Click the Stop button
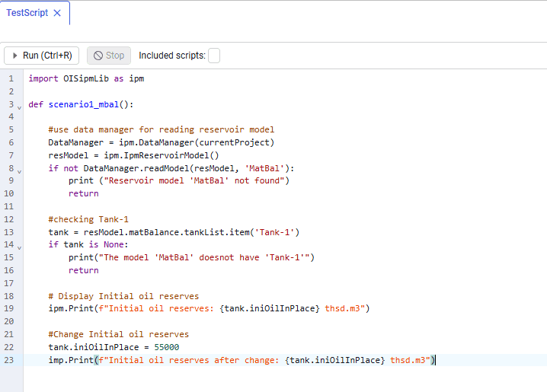Viewport: 547px width, 392px height. [x=109, y=56]
